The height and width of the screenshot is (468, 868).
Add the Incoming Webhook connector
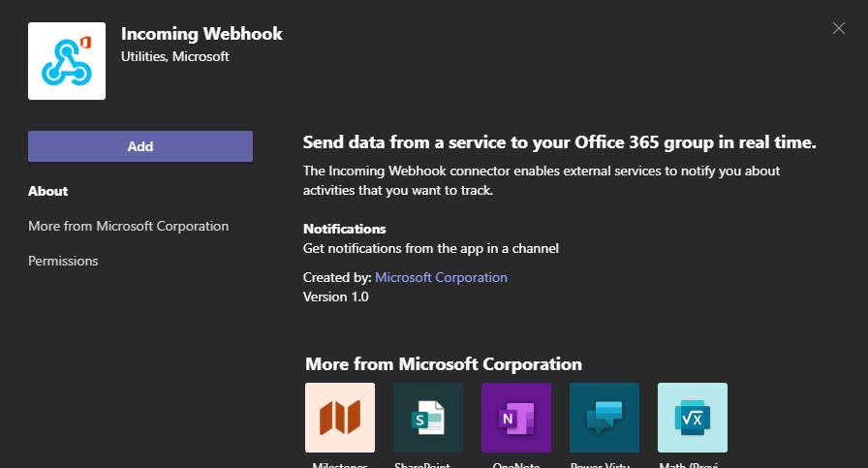pos(140,146)
